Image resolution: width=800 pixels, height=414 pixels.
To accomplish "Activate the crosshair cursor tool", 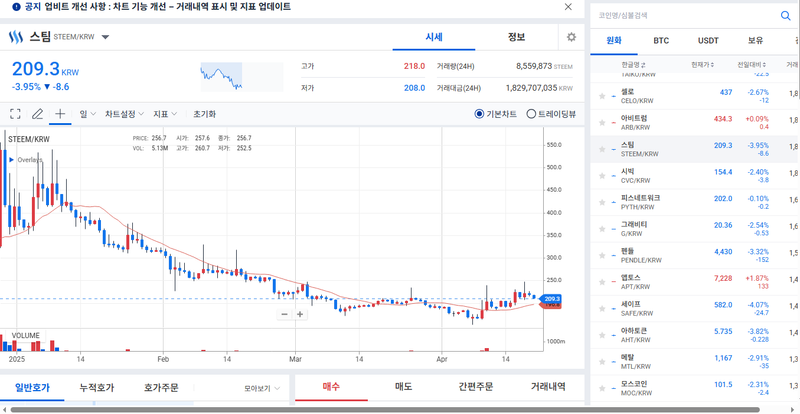I will [x=60, y=113].
